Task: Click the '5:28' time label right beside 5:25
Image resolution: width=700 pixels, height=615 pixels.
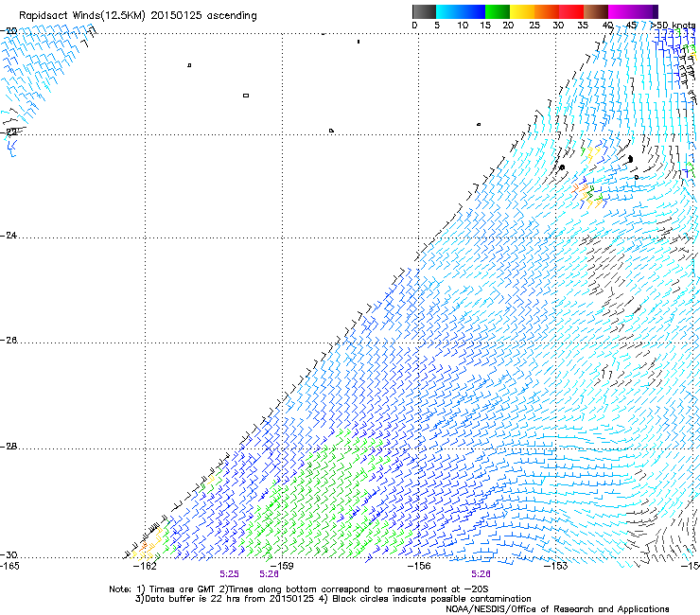Action: 269,574
